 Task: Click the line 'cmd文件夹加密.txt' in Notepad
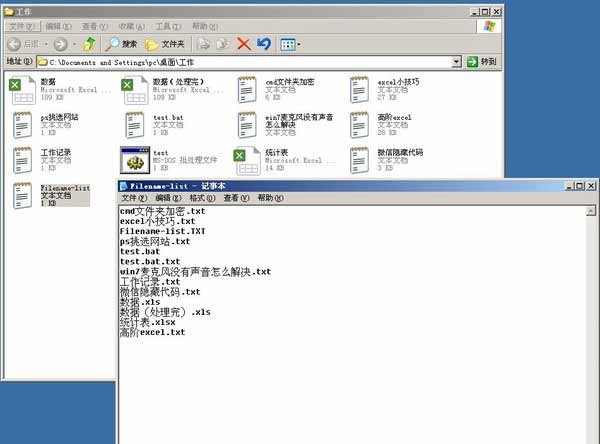162,211
